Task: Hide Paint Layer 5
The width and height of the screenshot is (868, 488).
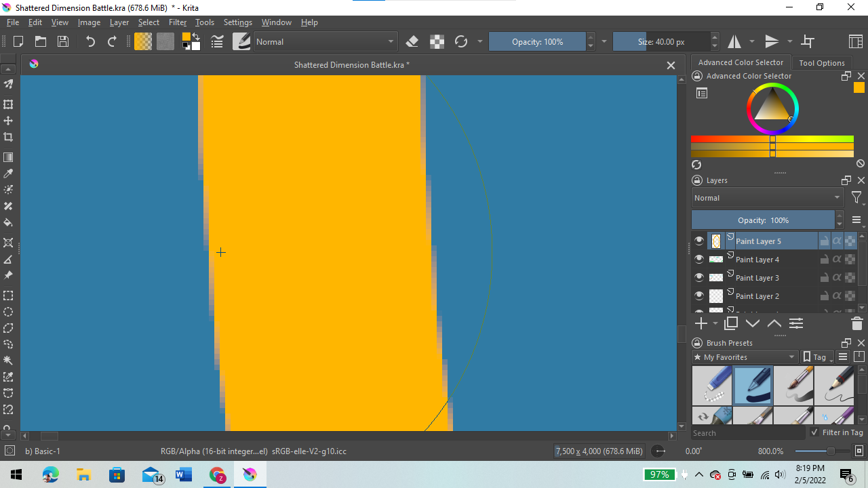Action: 699,241
